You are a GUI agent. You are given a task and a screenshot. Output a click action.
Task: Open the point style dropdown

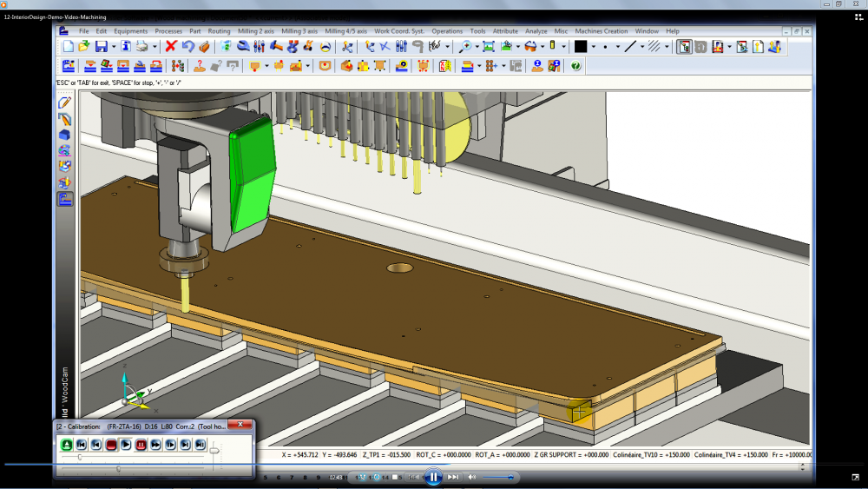618,47
